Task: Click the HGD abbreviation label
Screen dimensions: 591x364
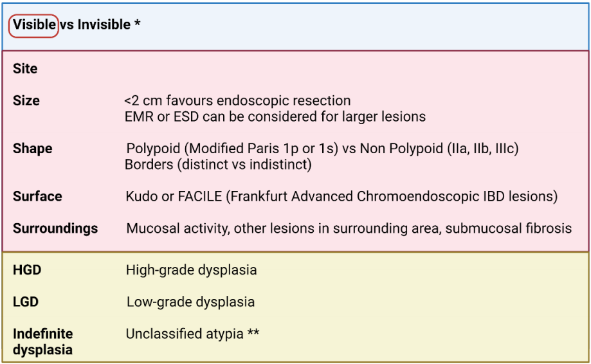Action: (27, 270)
